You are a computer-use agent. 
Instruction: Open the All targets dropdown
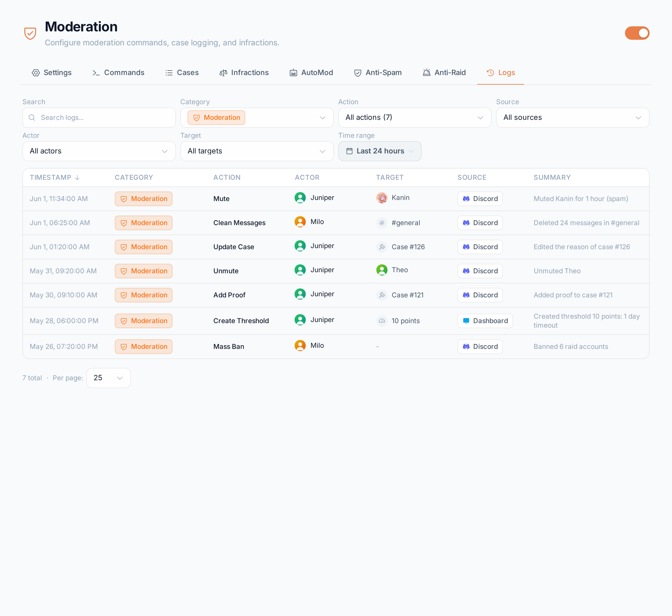pos(257,151)
